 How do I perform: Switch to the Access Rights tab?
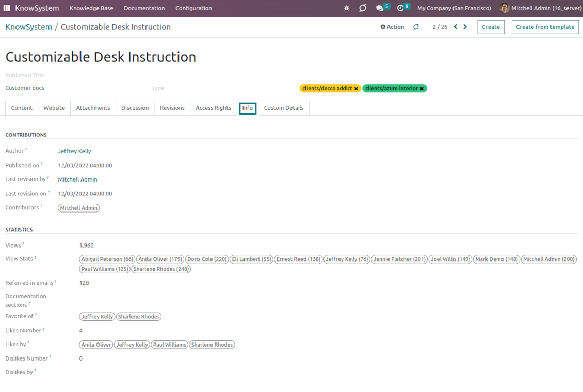214,108
